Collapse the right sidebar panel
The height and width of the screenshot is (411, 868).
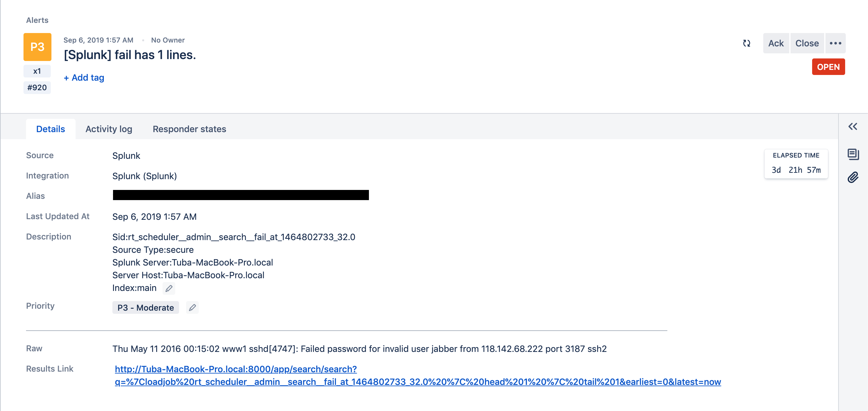(853, 126)
